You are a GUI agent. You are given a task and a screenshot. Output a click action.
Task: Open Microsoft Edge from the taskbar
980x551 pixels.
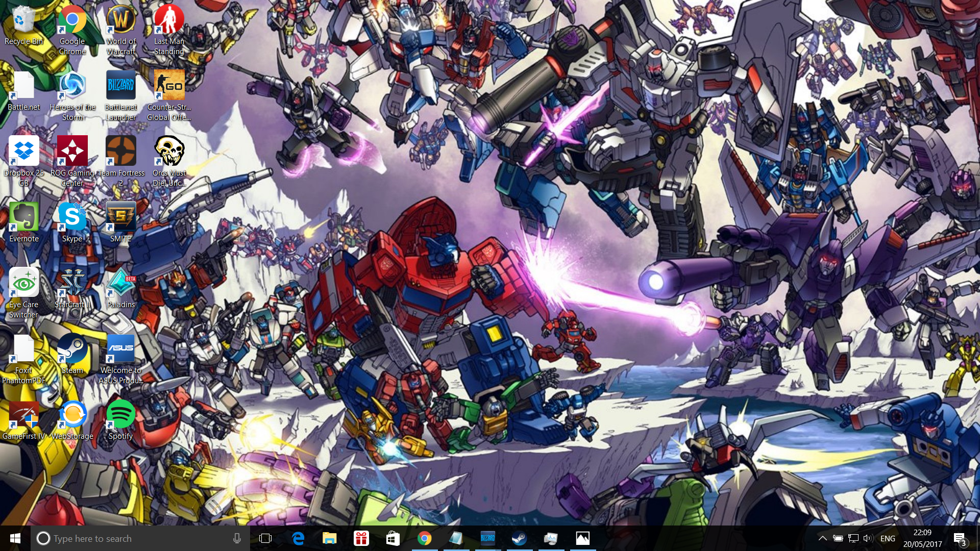[298, 538]
